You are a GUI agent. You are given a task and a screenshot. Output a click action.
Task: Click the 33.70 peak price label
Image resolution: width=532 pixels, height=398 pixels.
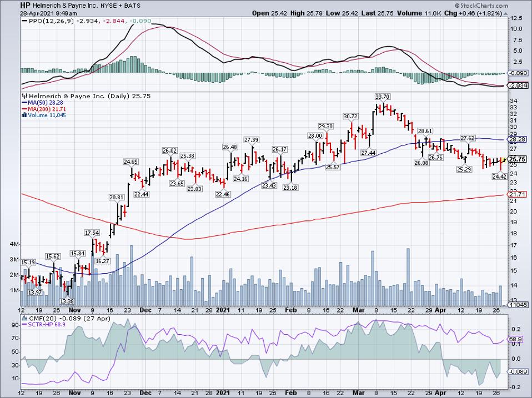coord(382,96)
